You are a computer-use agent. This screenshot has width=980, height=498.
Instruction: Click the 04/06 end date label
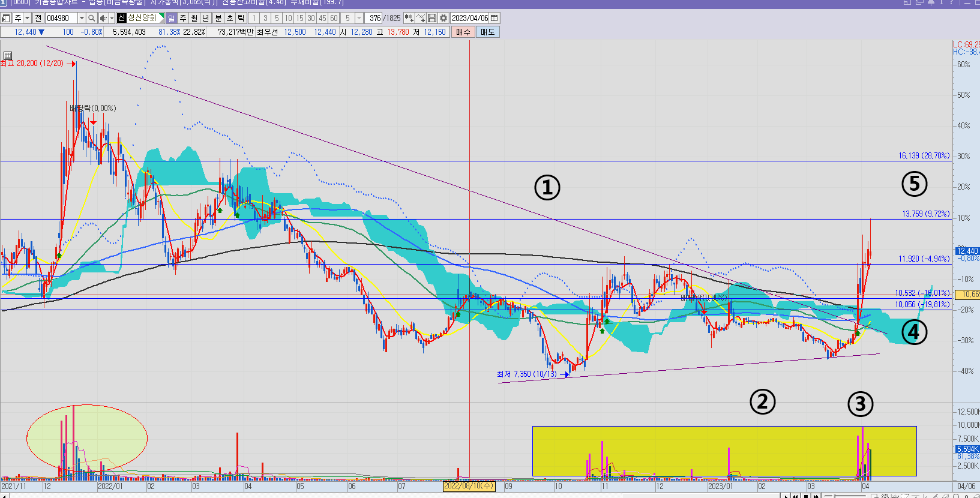966,486
